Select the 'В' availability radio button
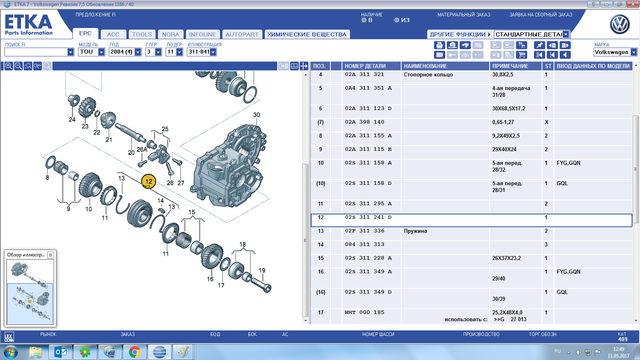 364,20
